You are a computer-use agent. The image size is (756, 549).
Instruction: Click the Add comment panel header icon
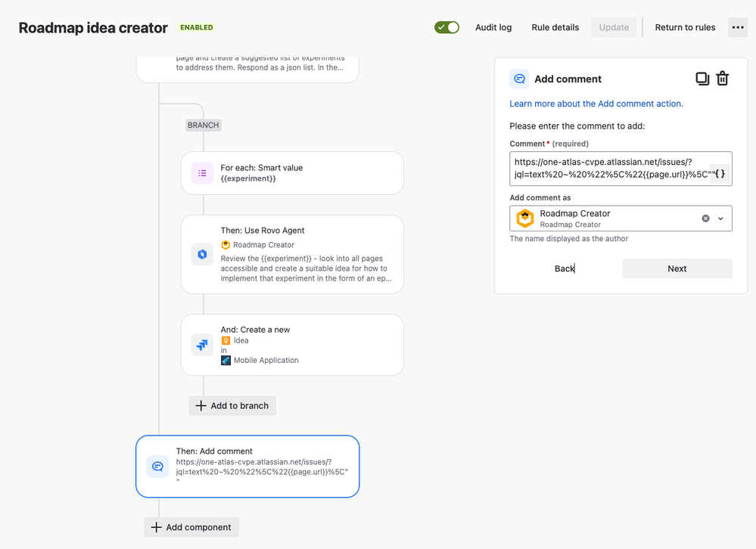pos(519,79)
